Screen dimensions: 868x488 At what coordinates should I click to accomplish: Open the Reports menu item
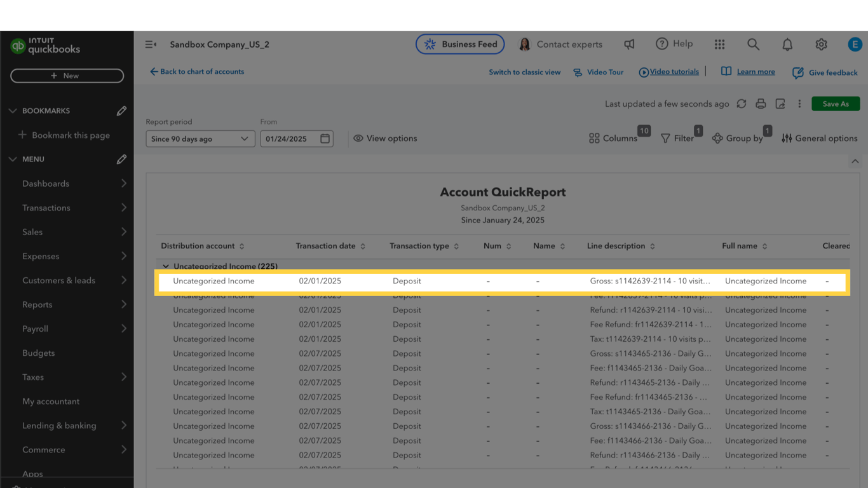[37, 304]
